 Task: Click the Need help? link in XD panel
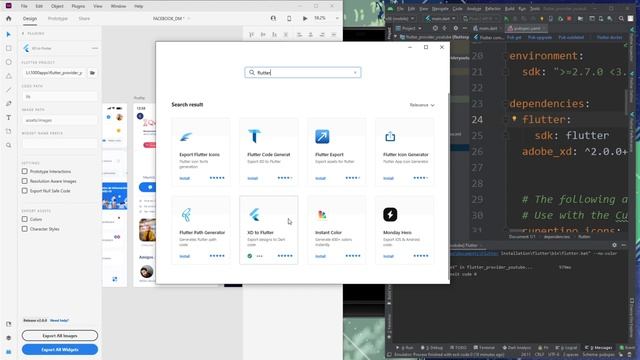[59, 320]
